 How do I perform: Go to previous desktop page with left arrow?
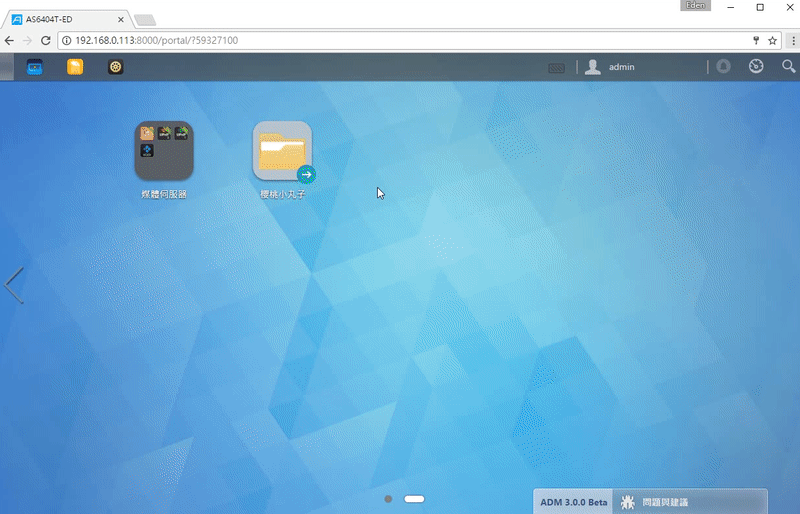(14, 285)
